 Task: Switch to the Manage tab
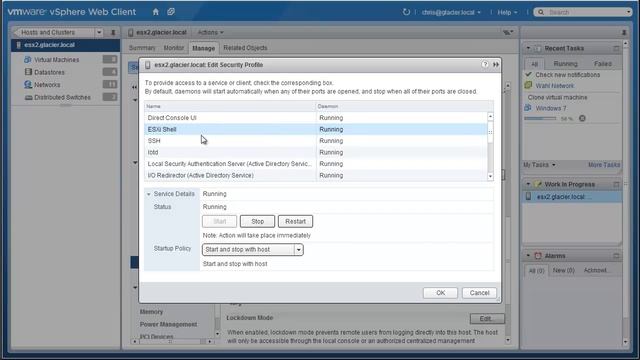coord(203,48)
